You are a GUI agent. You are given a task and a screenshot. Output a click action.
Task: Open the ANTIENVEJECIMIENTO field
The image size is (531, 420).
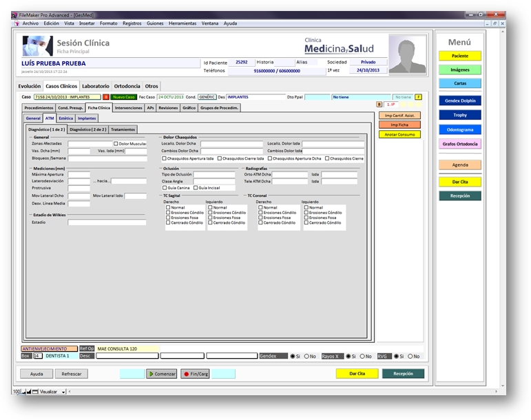50,348
